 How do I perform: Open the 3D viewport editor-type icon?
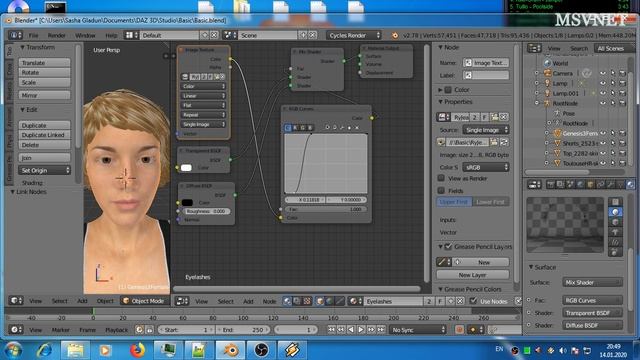pos(16,301)
